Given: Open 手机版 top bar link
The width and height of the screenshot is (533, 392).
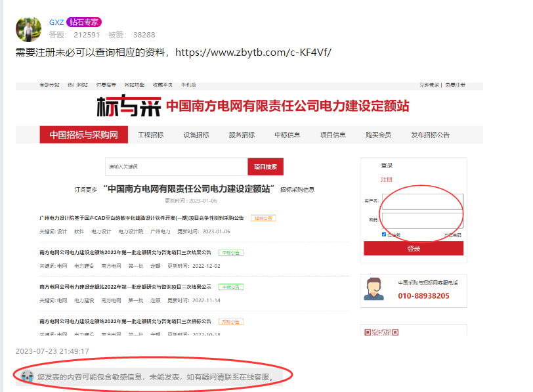Looking at the screenshot, I should pos(188,85).
